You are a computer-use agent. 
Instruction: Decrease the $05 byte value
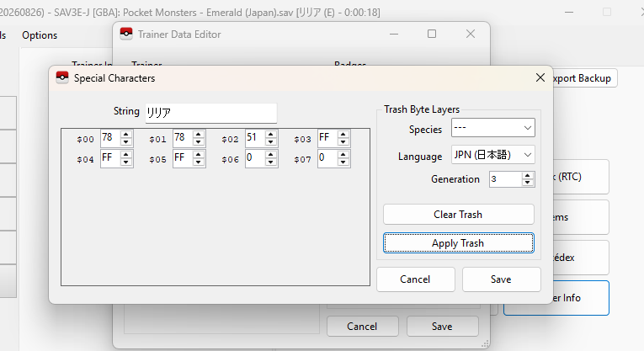(x=199, y=162)
